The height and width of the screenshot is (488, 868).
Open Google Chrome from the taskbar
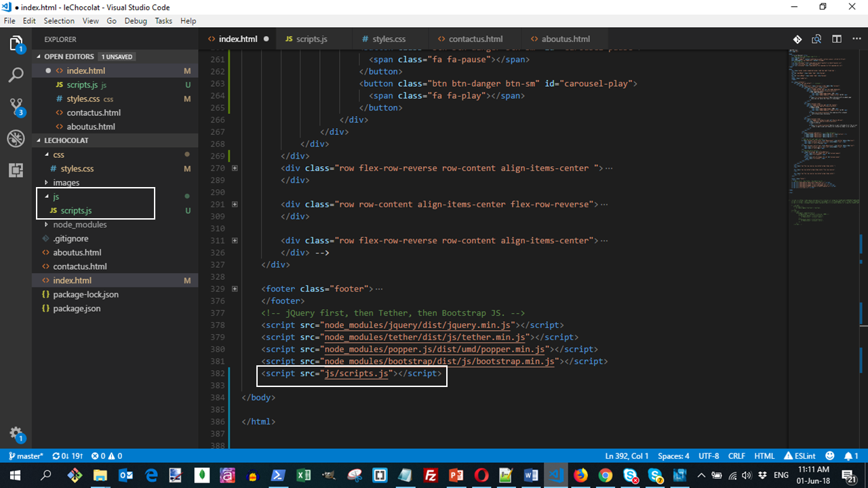[606, 475]
